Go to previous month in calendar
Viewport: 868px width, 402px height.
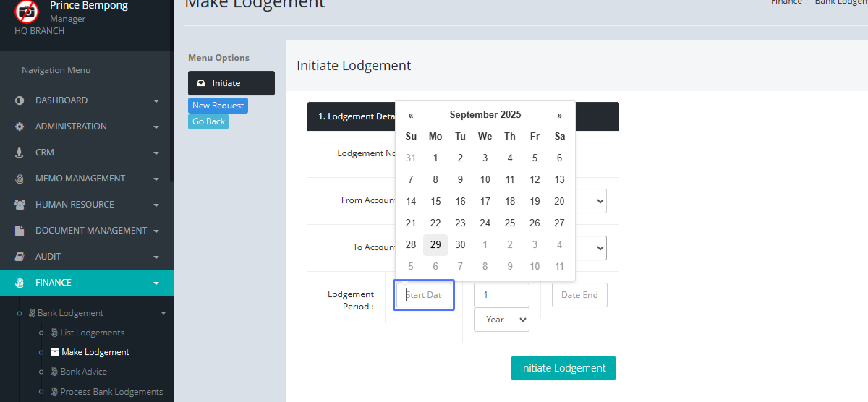tap(411, 115)
